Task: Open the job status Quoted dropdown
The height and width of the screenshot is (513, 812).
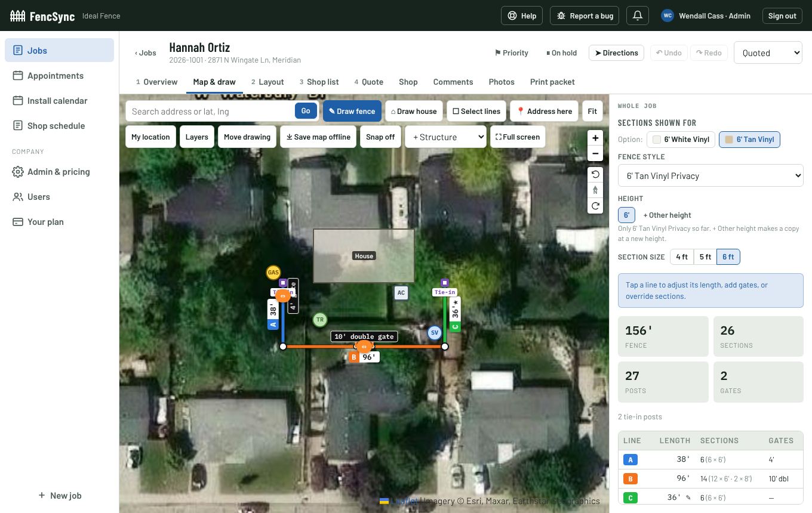Action: pyautogui.click(x=768, y=52)
